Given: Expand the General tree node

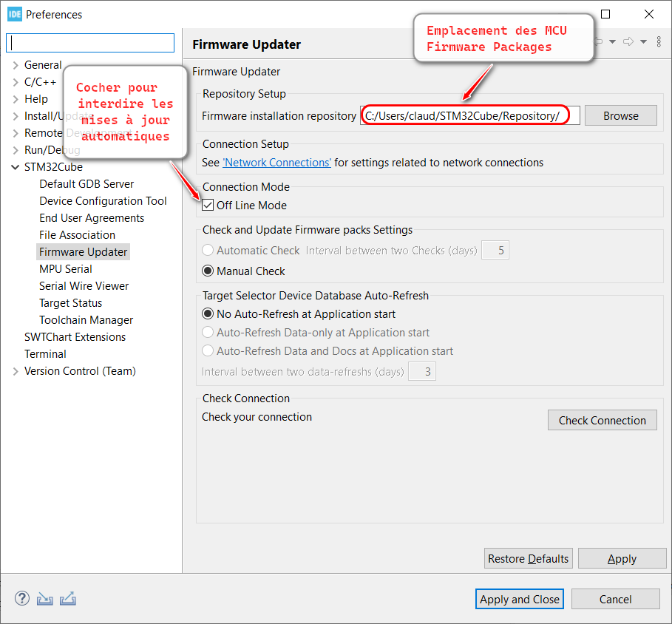Looking at the screenshot, I should pos(16,65).
